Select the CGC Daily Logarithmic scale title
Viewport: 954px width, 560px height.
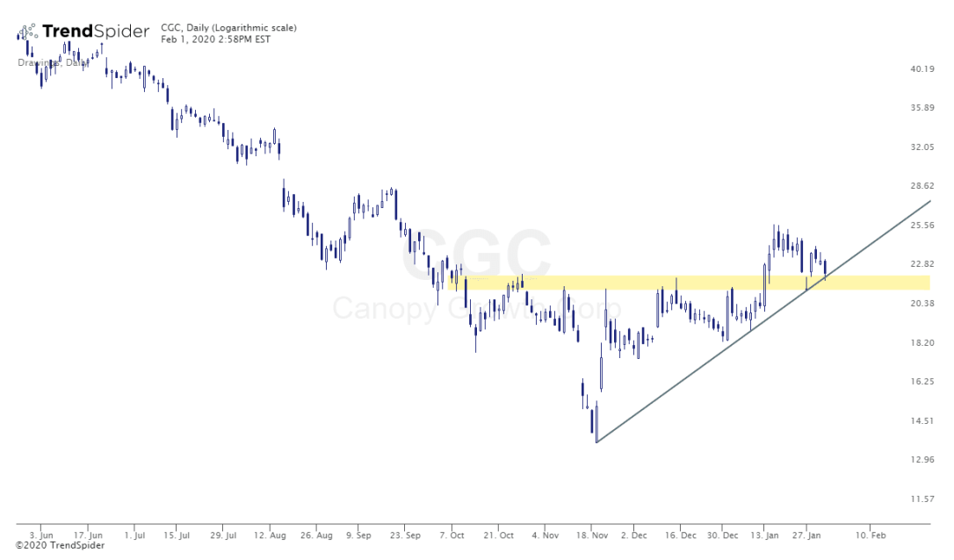[x=228, y=27]
